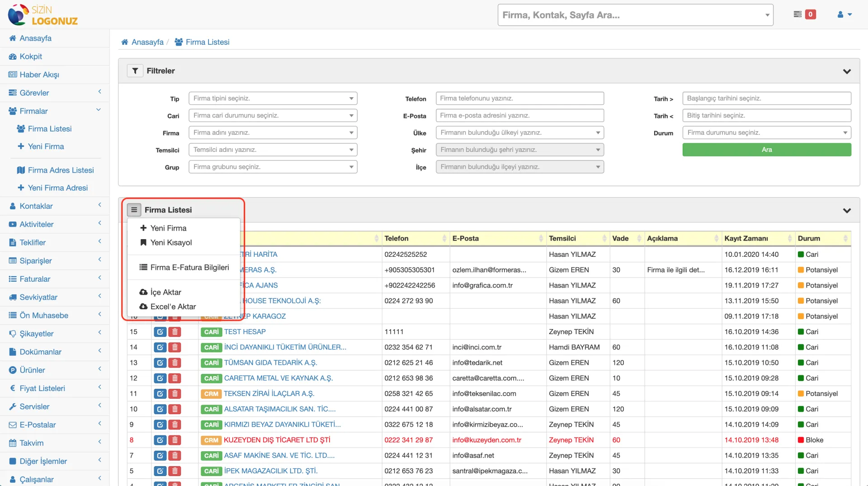Click the Haber Akışı newspaper icon

pyautogui.click(x=13, y=75)
